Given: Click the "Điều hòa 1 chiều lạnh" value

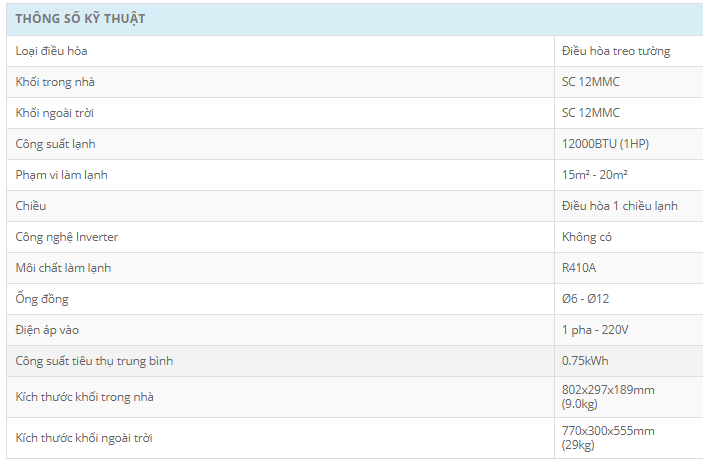Looking at the screenshot, I should pyautogui.click(x=620, y=206).
